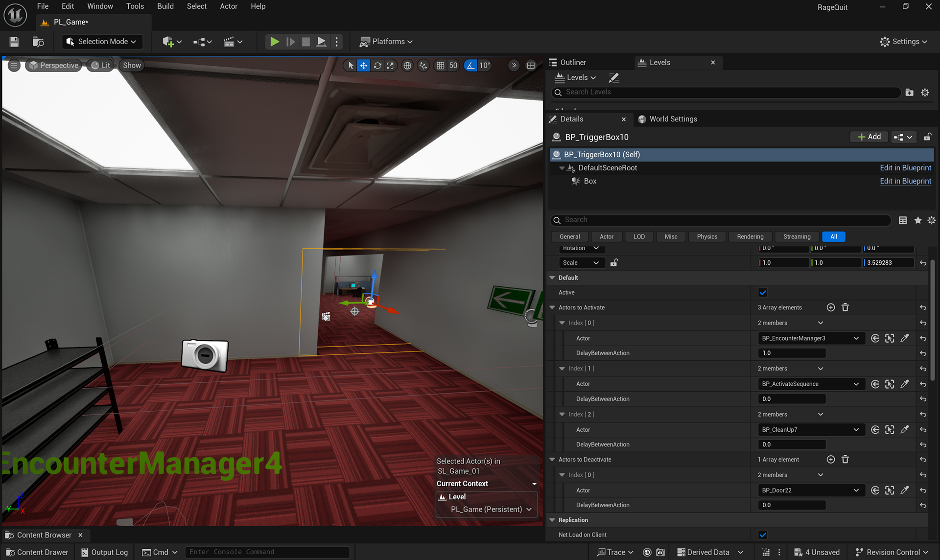Click the green Play button

tap(275, 42)
